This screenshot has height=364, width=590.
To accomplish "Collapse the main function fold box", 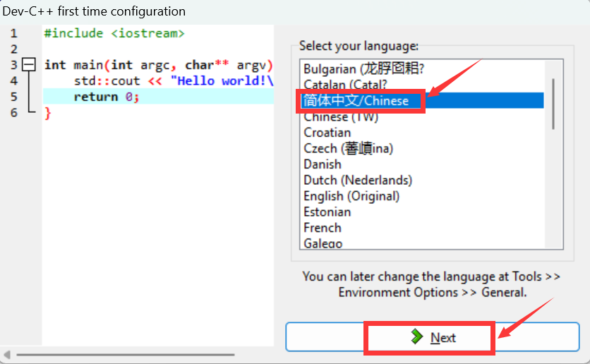I will (29, 65).
